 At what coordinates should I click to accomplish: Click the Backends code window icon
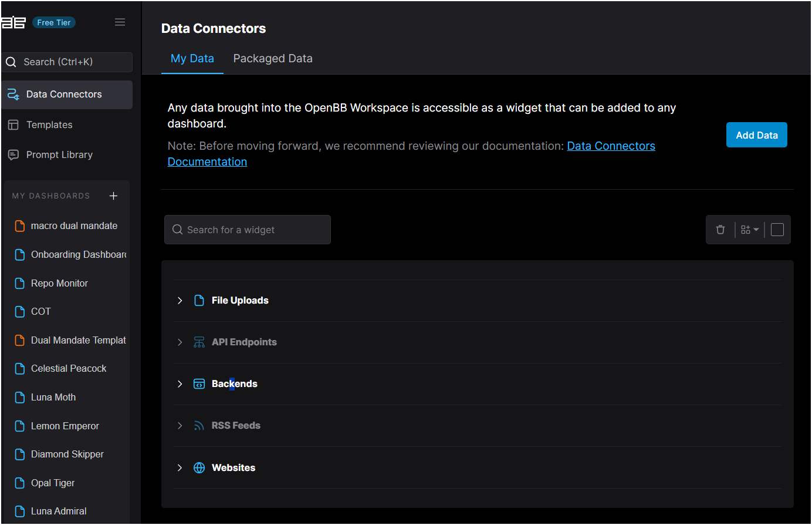[199, 384]
